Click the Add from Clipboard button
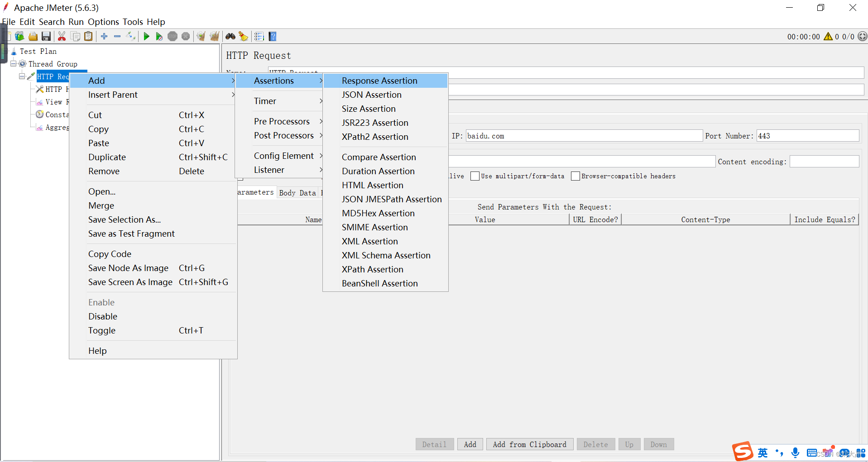Image resolution: width=868 pixels, height=462 pixels. click(530, 444)
